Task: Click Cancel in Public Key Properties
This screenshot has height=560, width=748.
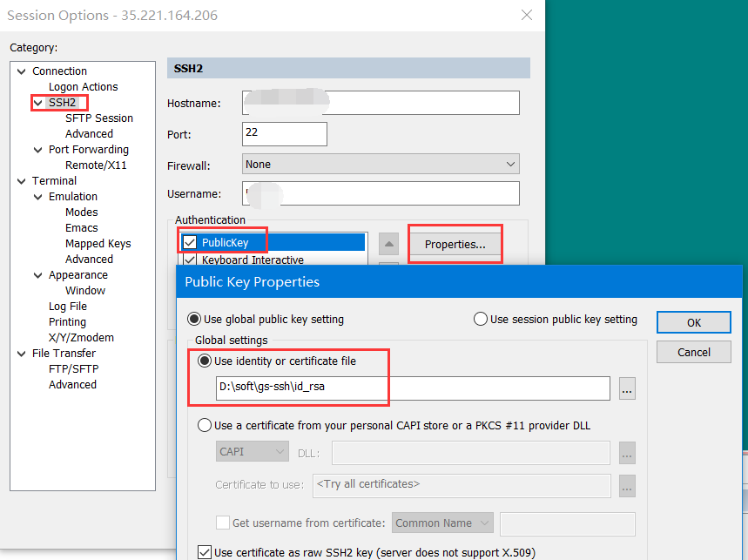Action: 693,352
